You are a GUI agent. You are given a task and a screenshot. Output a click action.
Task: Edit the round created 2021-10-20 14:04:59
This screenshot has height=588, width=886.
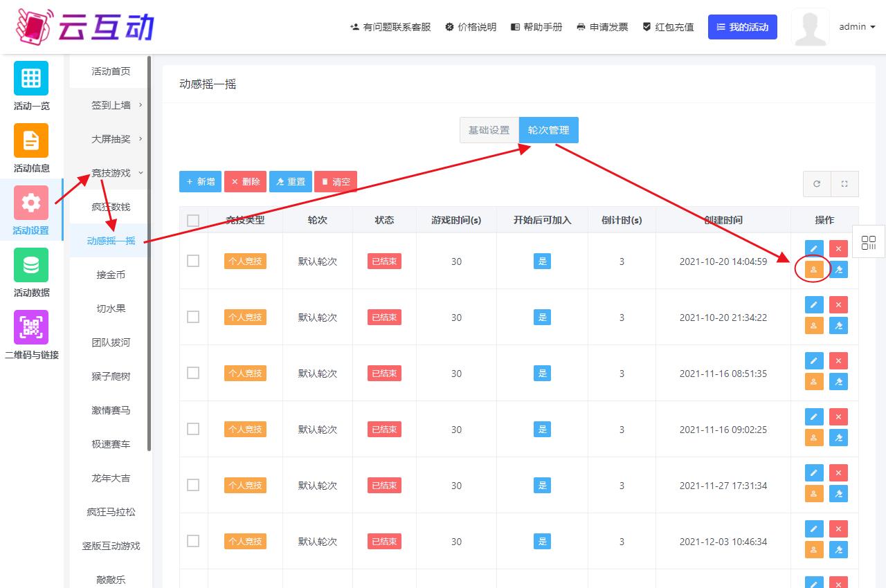tap(814, 248)
